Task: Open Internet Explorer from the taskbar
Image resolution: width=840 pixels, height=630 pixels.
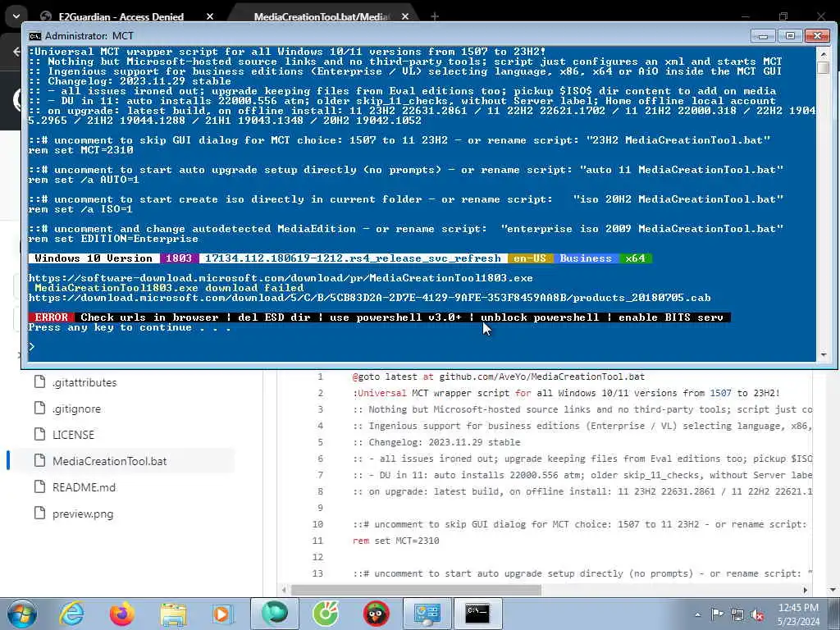Action: (72, 614)
